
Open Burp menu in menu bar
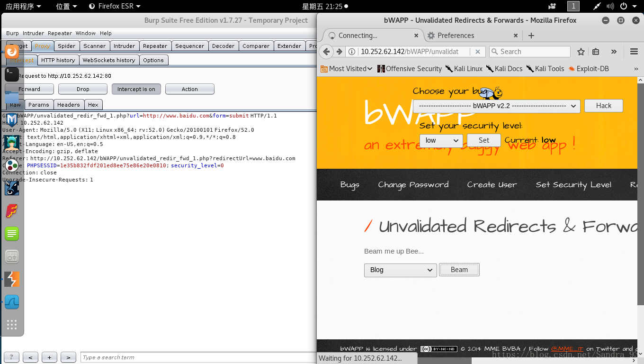[12, 33]
